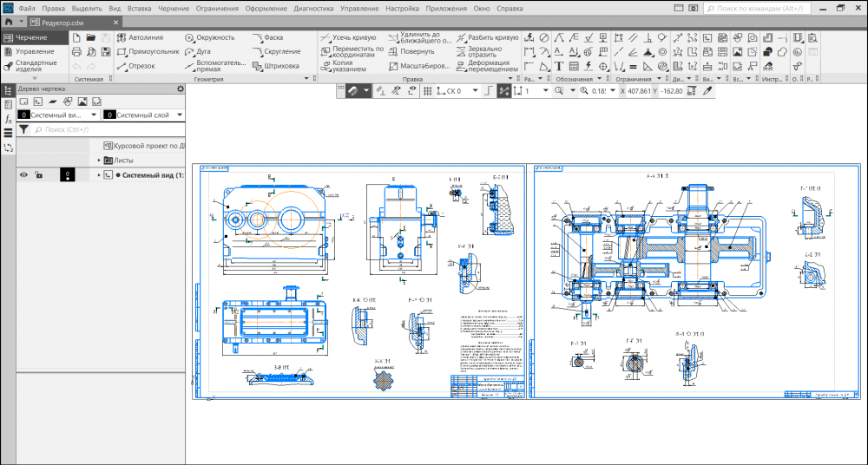The width and height of the screenshot is (868, 465).
Task: Toggle the grid display button
Action: pos(426,90)
